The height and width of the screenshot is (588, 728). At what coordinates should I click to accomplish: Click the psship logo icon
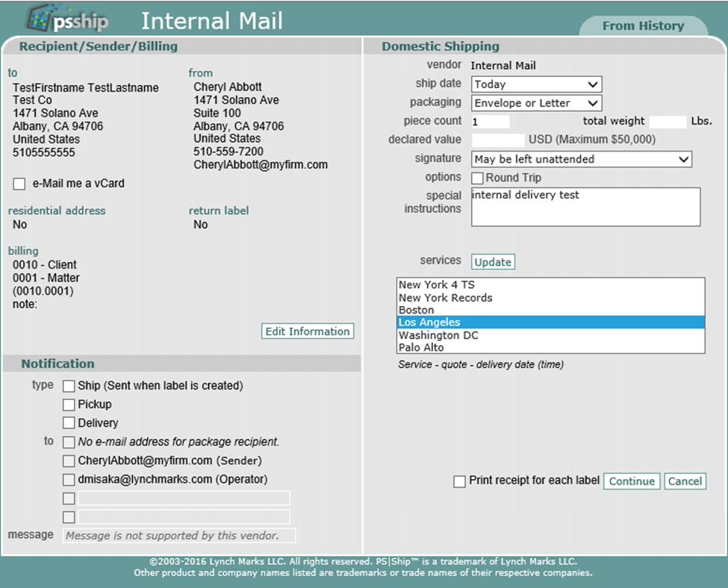tap(68, 19)
